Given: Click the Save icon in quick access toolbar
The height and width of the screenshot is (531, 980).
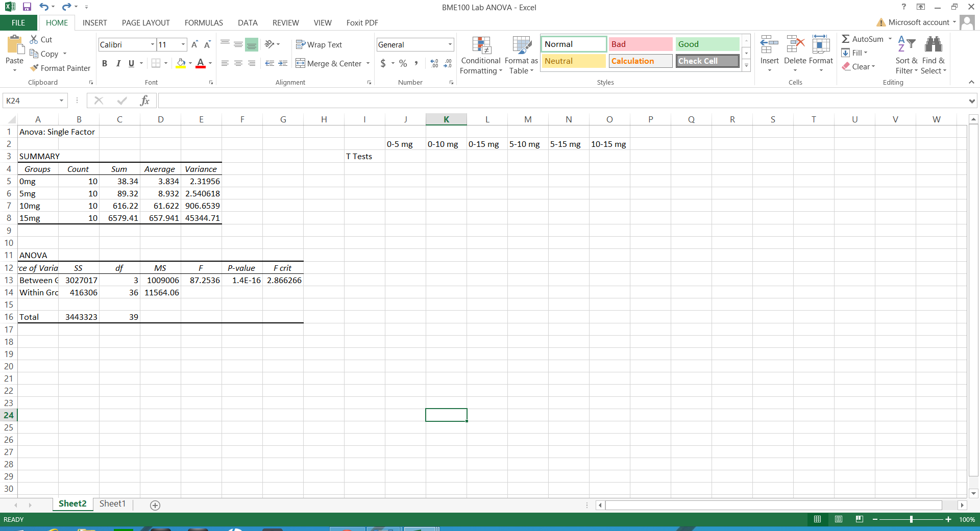Looking at the screenshot, I should click(27, 7).
